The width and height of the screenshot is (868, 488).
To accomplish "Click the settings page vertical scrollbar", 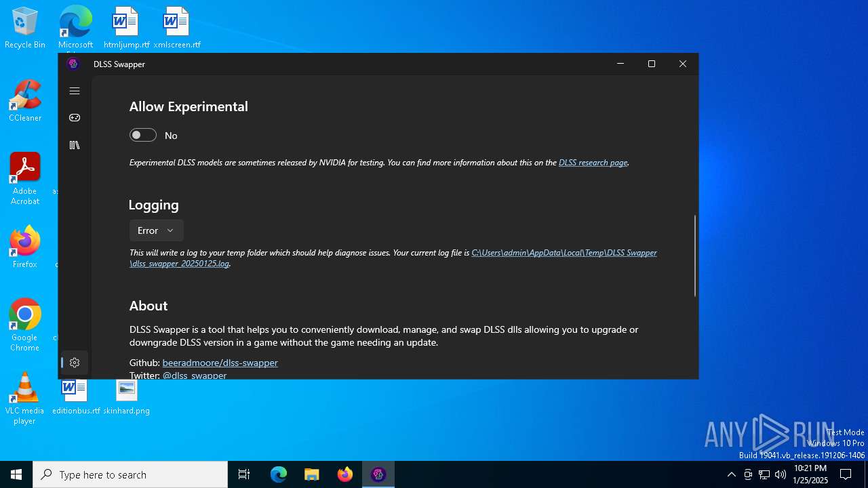I will 694,256.
